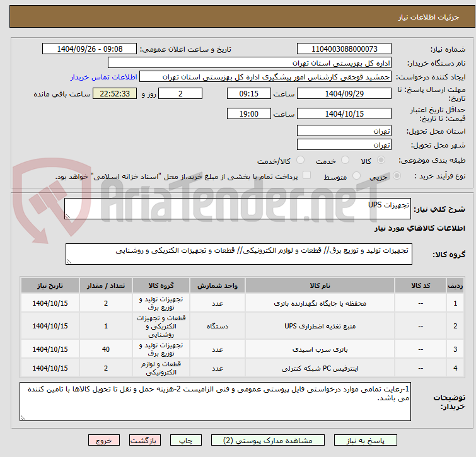Click the remaining days field showing 2

[x=180, y=93]
